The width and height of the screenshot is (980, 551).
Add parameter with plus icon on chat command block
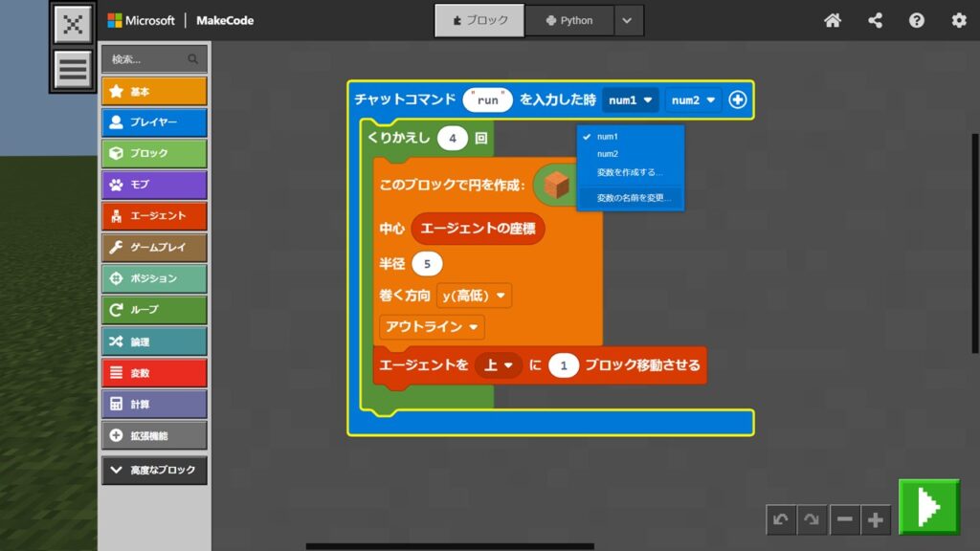tap(737, 99)
